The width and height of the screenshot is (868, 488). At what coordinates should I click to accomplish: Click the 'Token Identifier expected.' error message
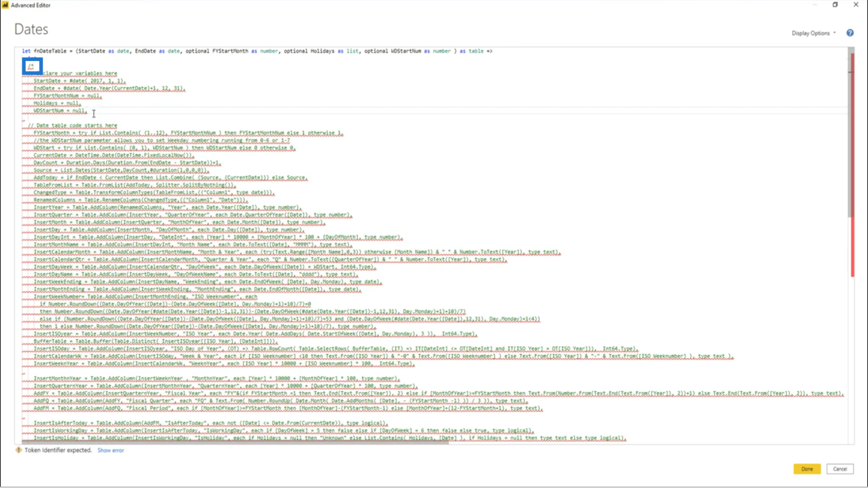(x=58, y=450)
